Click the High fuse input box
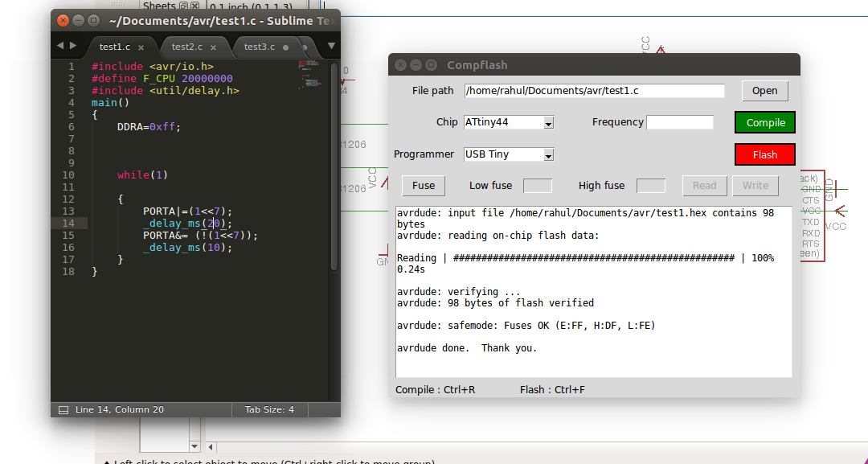Screen dimensions: 868x464 click(x=651, y=186)
